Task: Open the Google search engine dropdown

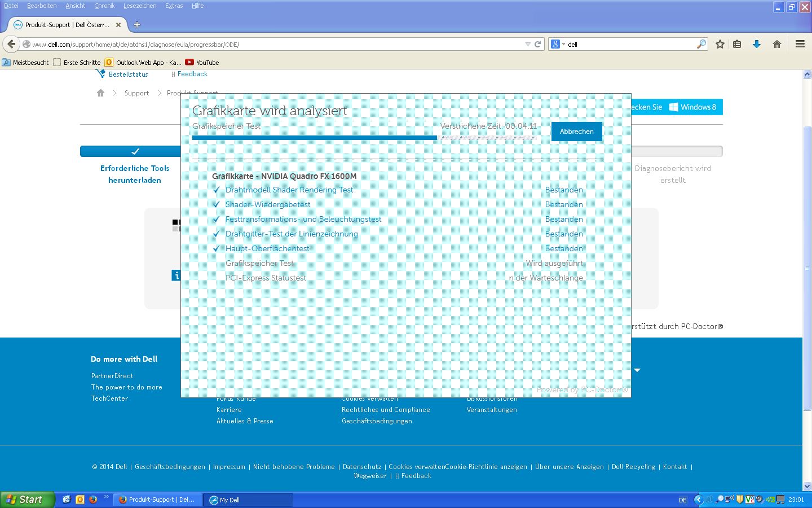Action: coord(558,44)
